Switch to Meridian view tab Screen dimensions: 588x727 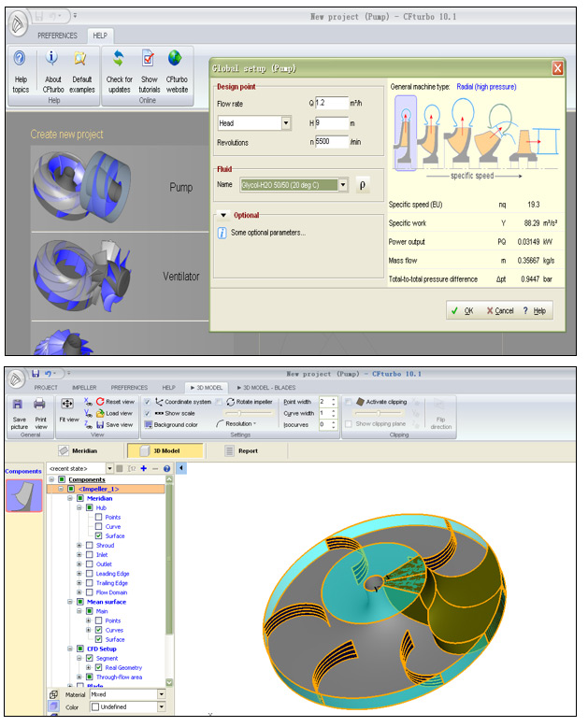pos(79,450)
